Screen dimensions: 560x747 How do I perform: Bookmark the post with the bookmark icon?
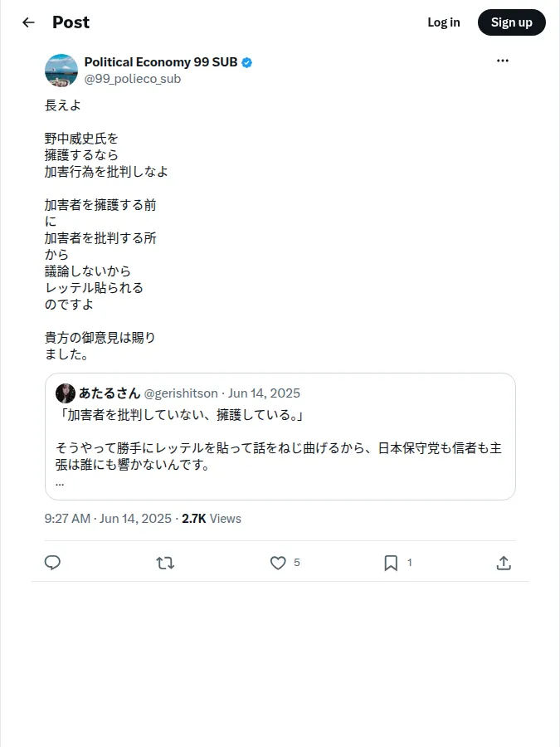[391, 563]
